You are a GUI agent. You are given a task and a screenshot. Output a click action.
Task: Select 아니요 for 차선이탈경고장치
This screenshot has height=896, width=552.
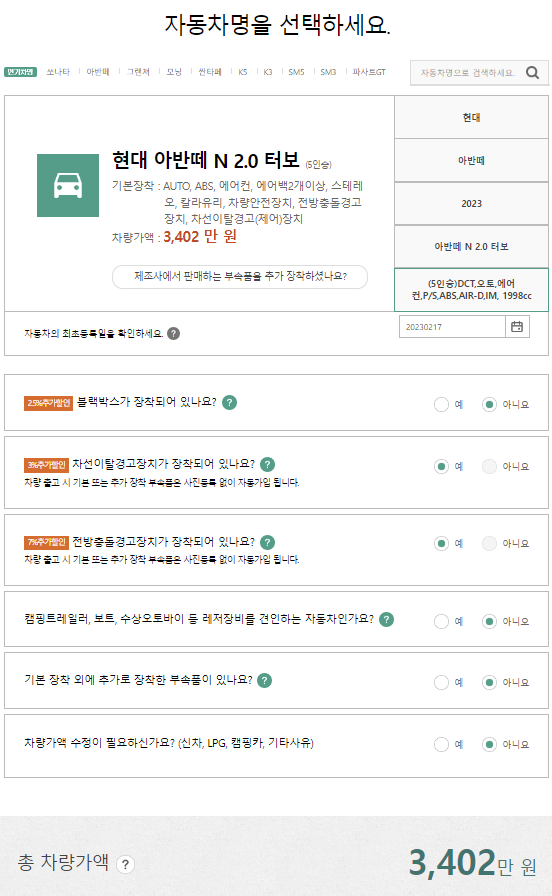(x=489, y=466)
